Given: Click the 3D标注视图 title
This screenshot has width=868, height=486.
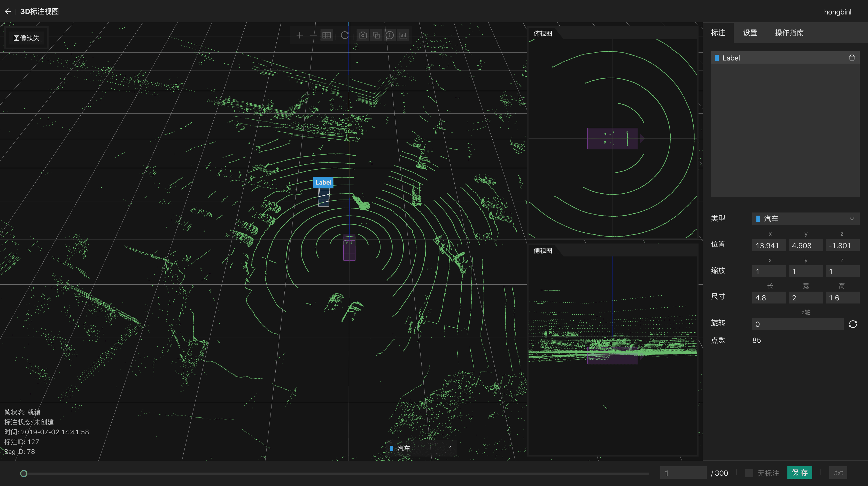Looking at the screenshot, I should [40, 11].
